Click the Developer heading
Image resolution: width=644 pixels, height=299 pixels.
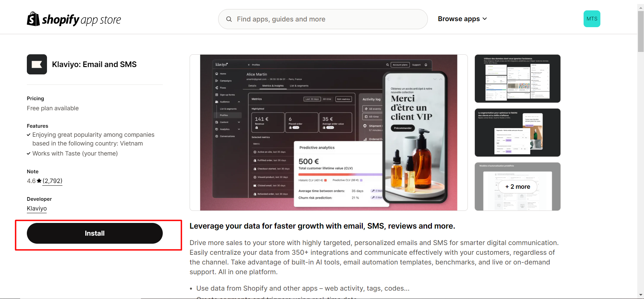click(x=39, y=199)
